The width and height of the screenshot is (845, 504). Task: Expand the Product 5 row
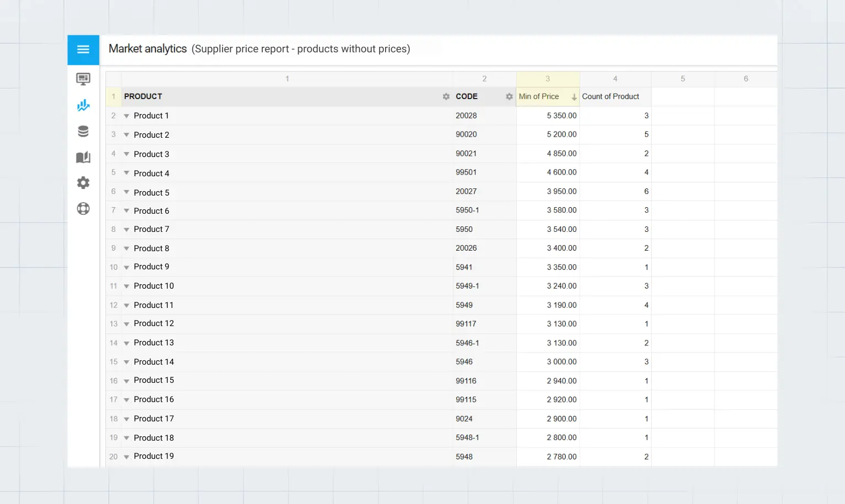pos(126,192)
